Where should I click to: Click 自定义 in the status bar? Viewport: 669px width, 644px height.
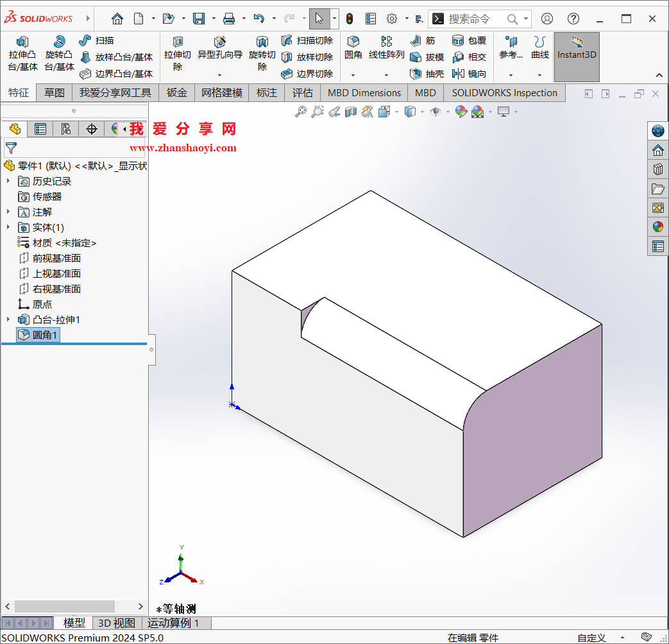coord(591,638)
